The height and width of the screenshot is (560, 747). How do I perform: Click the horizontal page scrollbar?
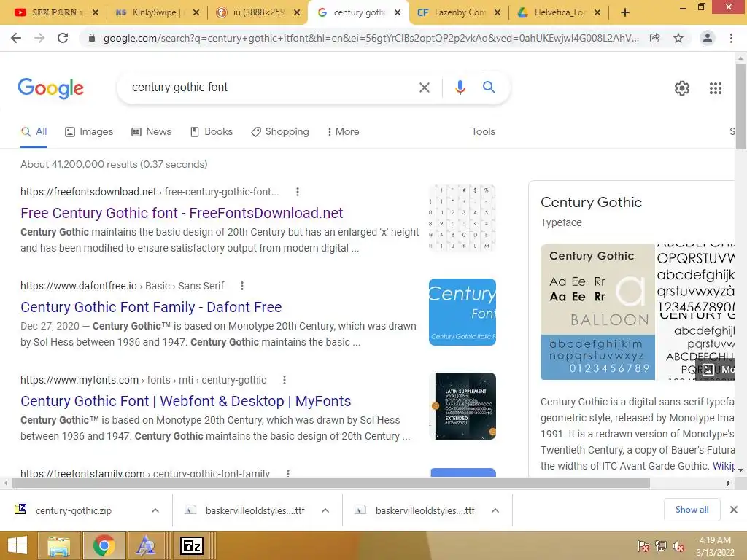click(x=330, y=483)
